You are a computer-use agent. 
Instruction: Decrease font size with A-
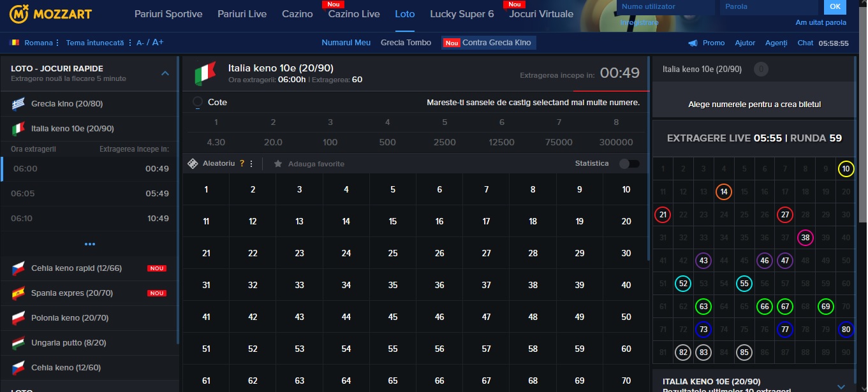140,43
